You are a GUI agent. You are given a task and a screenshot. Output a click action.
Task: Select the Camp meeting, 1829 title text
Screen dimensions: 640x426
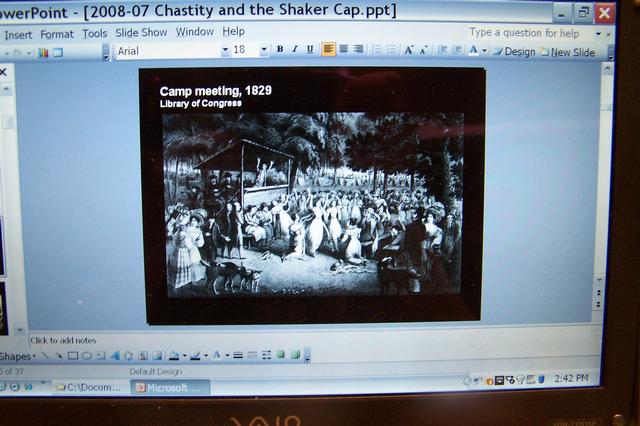216,91
